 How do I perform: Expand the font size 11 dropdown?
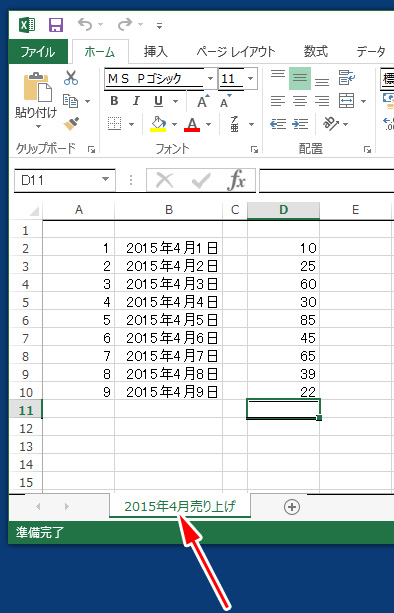coord(251,79)
